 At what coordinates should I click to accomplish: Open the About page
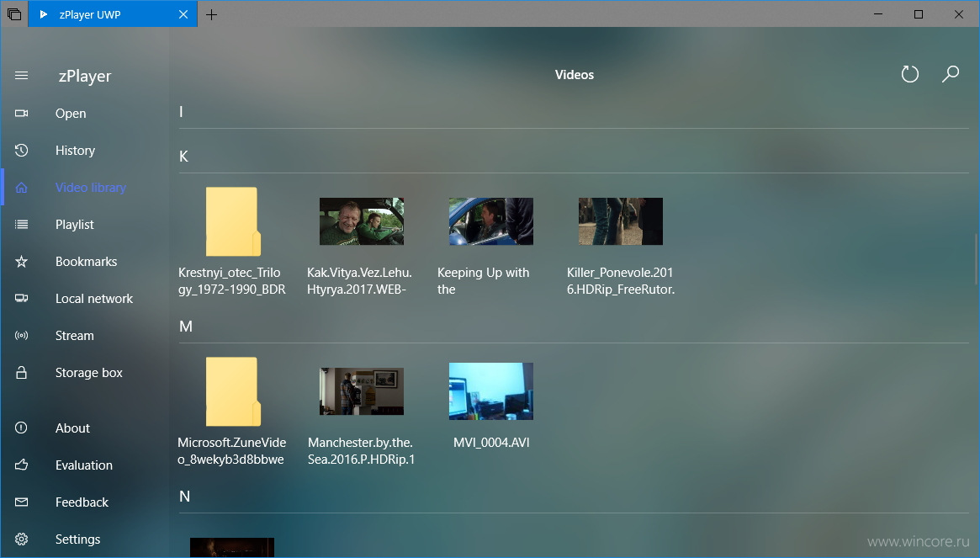[x=72, y=428]
